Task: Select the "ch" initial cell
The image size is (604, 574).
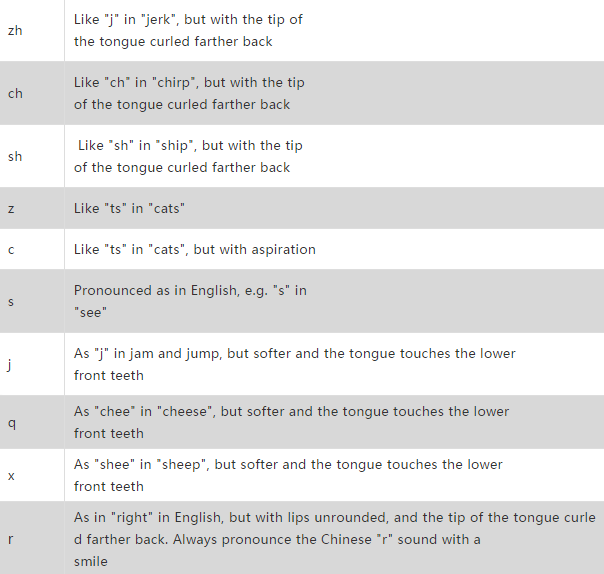Action: 32,93
